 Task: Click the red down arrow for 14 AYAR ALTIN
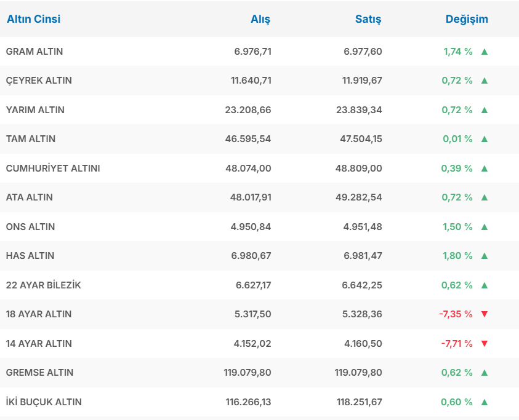click(x=484, y=344)
